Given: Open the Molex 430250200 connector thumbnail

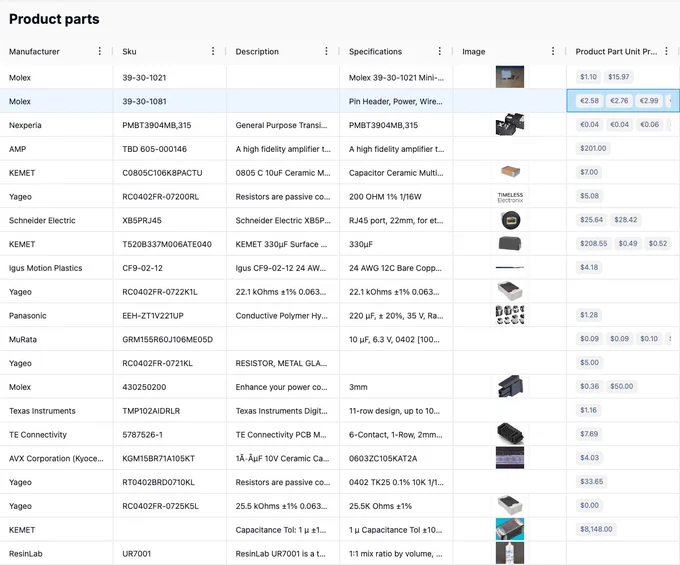Looking at the screenshot, I should coord(510,386).
